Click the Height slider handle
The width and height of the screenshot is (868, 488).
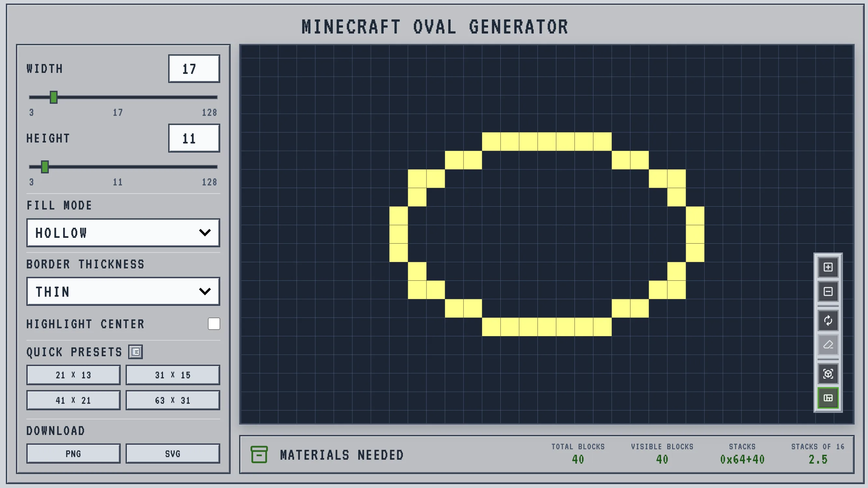(45, 167)
